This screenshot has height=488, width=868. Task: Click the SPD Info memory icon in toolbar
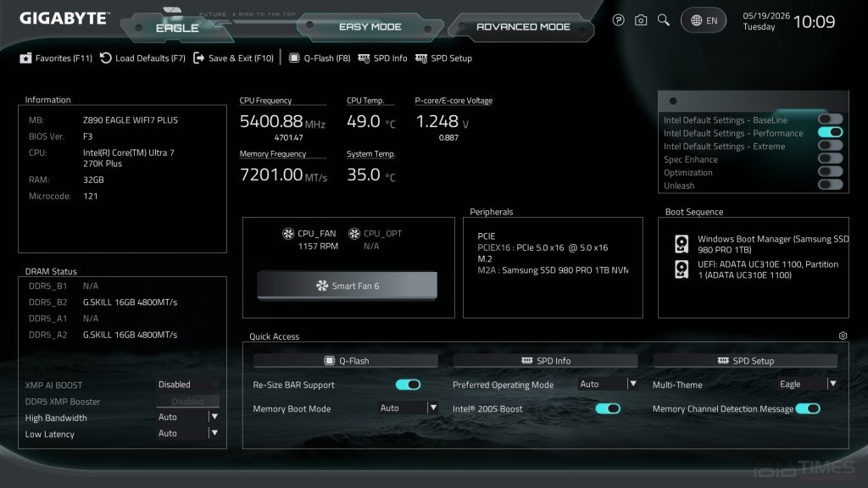point(364,58)
